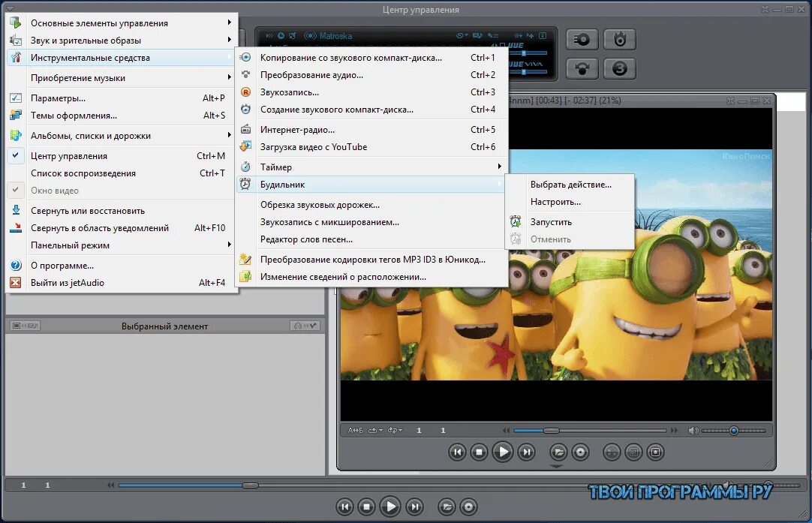Click the 'Свернуть в область уведомлений' icon
The height and width of the screenshot is (523, 812).
pos(16,228)
